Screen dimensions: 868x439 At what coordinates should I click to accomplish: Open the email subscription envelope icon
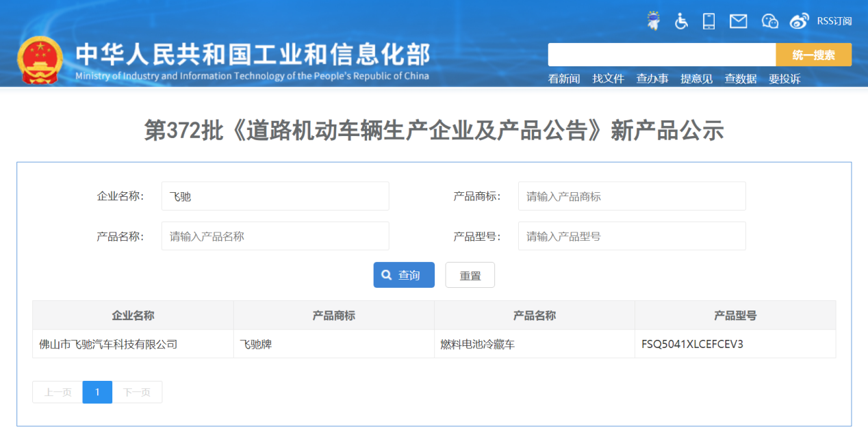(738, 21)
